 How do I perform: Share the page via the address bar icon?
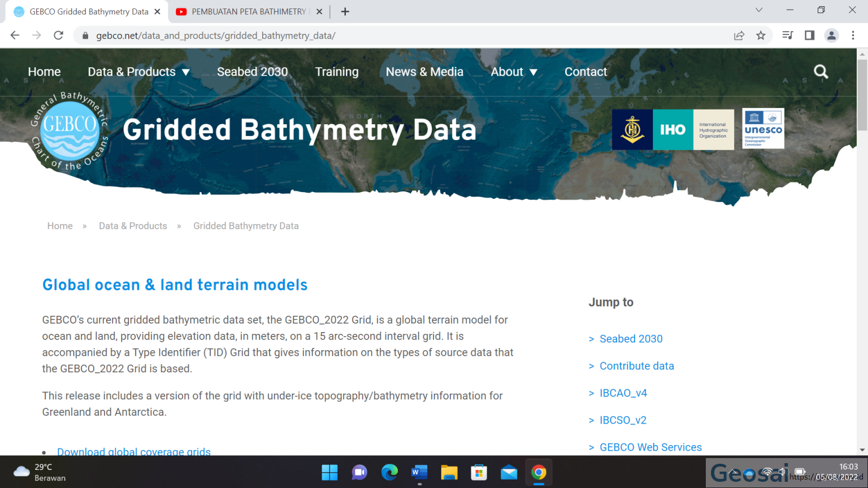point(739,35)
